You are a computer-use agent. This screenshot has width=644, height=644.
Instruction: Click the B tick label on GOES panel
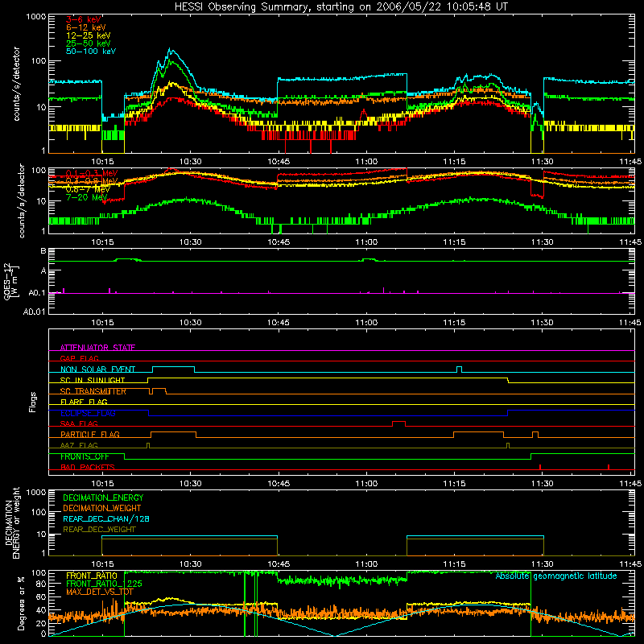click(x=43, y=250)
